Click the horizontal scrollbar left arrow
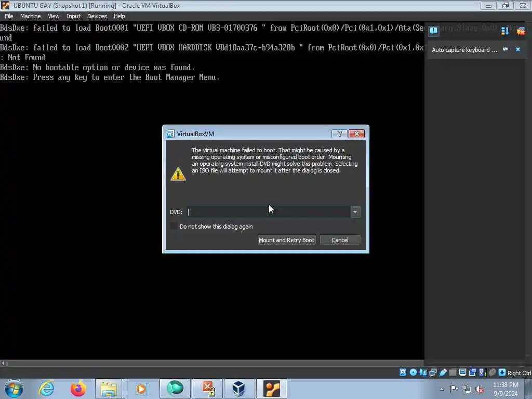Viewport: 532px width, 399px height. pos(3,363)
